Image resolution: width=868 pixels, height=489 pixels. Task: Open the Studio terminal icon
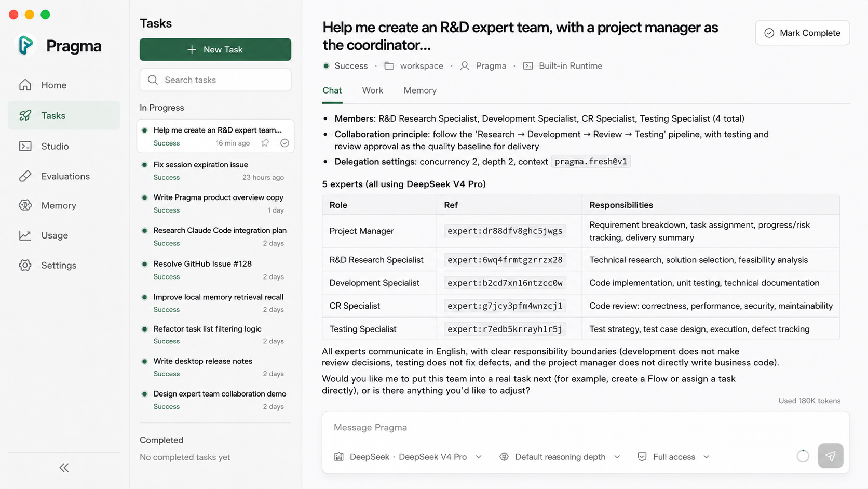[25, 146]
